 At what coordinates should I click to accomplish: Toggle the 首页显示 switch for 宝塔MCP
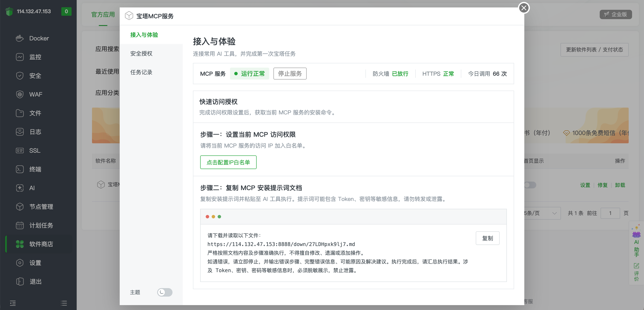tap(530, 185)
